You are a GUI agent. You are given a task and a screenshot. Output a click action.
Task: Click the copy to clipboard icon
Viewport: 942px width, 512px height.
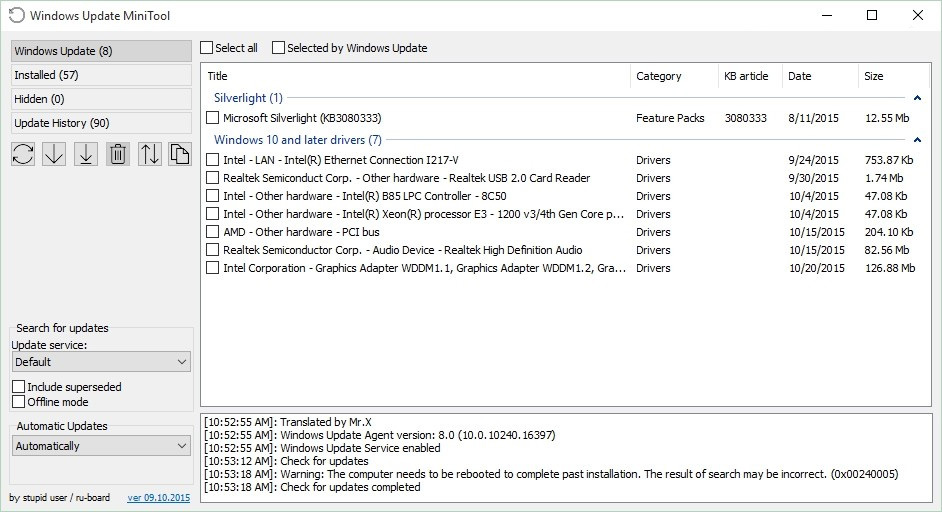pyautogui.click(x=179, y=154)
